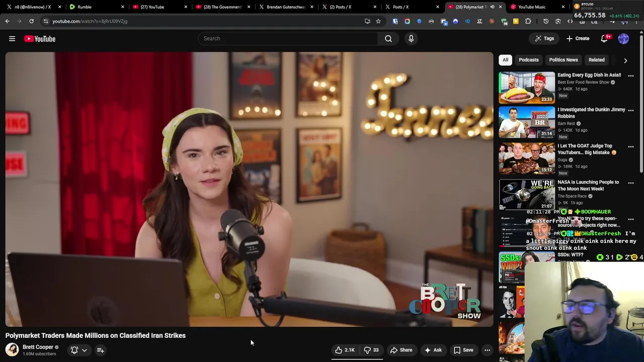Viewport: 644px width, 362px height.
Task: Open Brett Cooper channel avatar
Action: (x=12, y=350)
